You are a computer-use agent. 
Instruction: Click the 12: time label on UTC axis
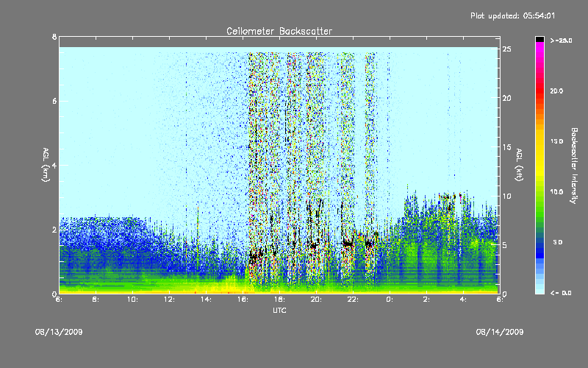170,300
